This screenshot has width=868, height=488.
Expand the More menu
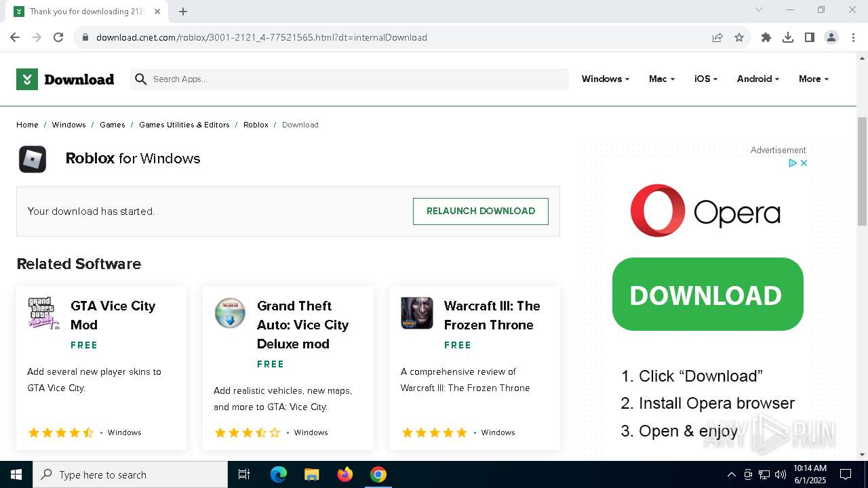[814, 79]
